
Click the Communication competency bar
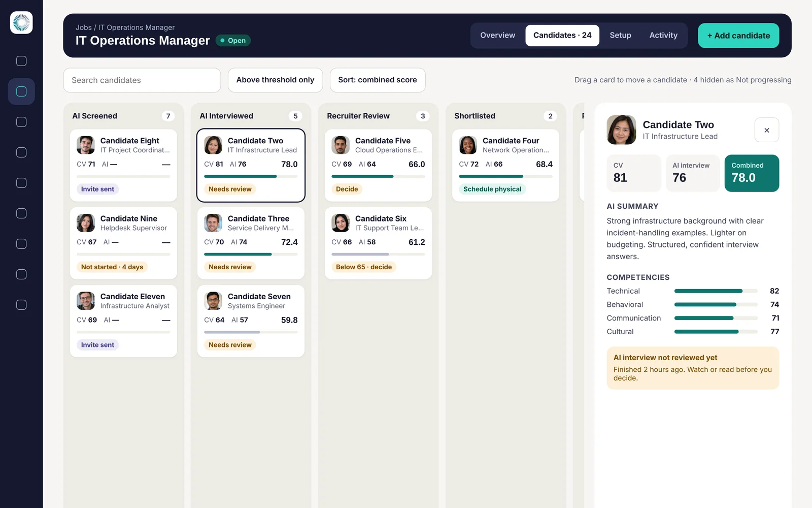point(716,318)
